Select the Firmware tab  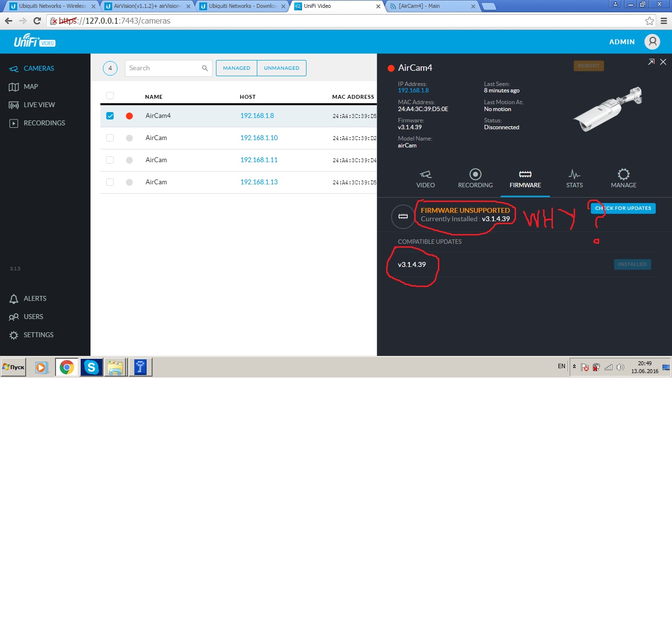(525, 179)
